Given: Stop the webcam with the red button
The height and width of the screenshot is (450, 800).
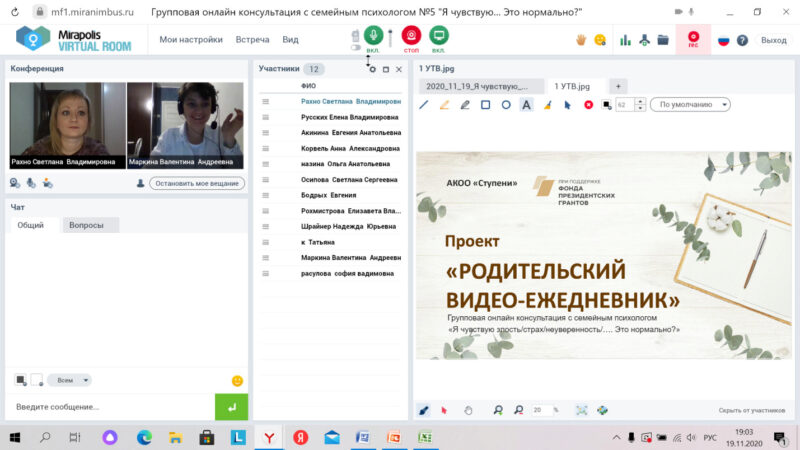Looking at the screenshot, I should (411, 36).
